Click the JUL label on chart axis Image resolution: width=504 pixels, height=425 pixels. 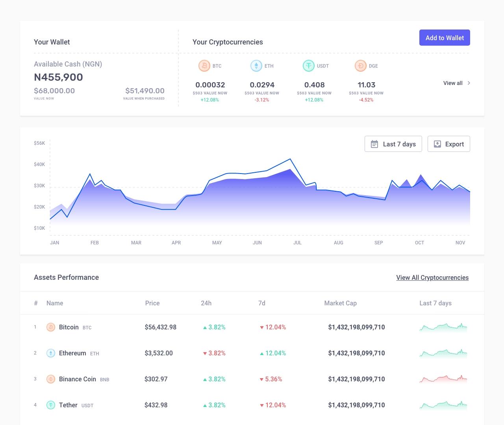coord(297,243)
